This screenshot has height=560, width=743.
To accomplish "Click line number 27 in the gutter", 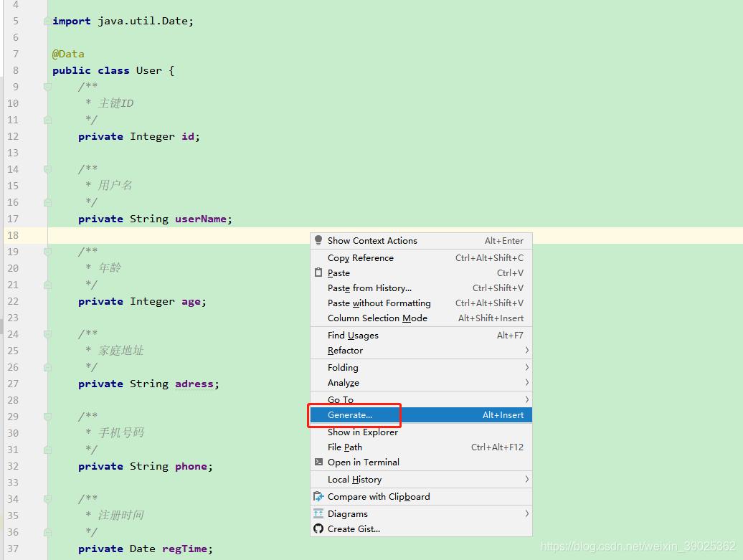I will point(13,384).
